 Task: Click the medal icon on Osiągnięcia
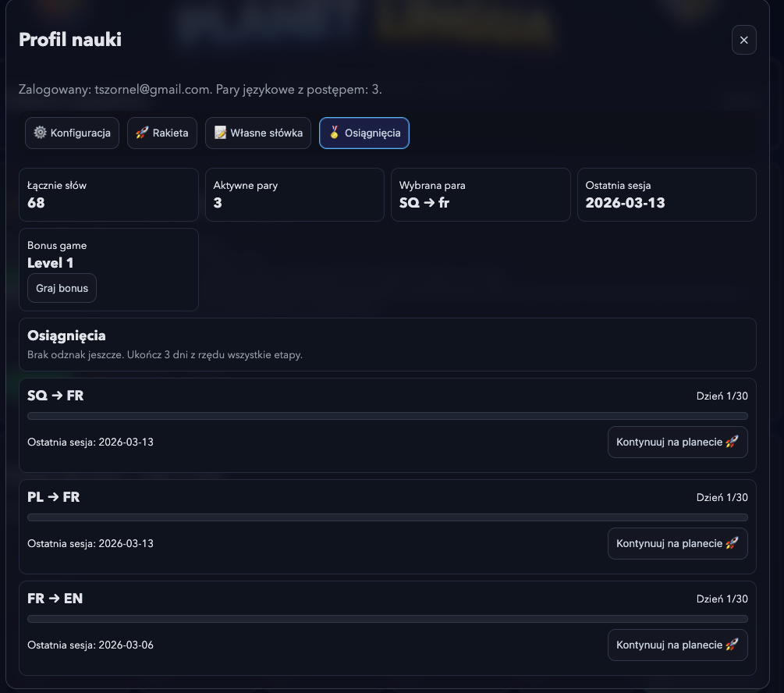(334, 133)
